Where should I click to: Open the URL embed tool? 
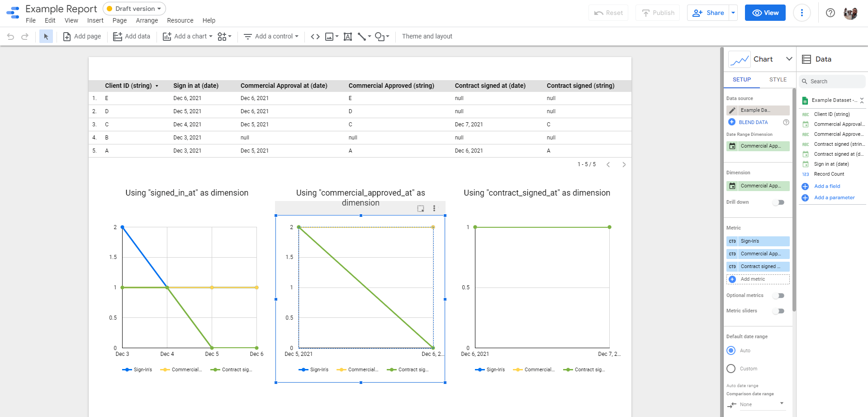tap(315, 36)
